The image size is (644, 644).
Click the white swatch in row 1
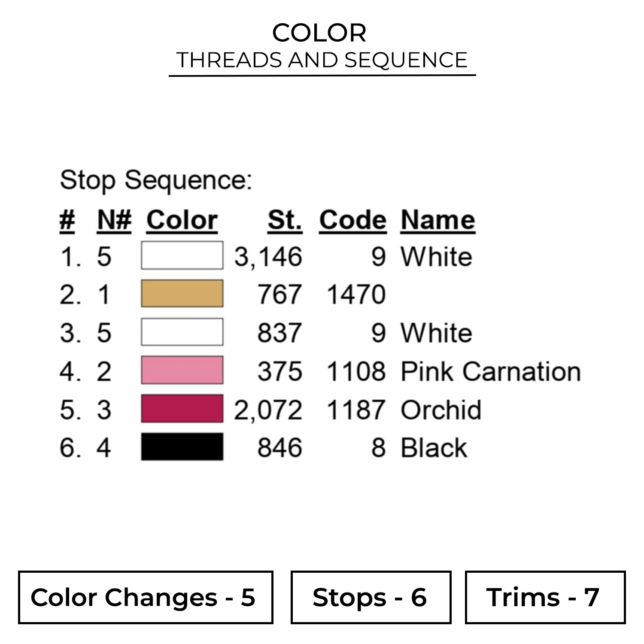pos(182,255)
